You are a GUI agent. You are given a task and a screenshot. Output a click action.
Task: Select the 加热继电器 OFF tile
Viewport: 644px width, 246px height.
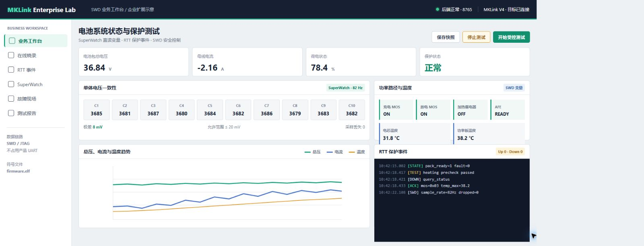click(471, 110)
